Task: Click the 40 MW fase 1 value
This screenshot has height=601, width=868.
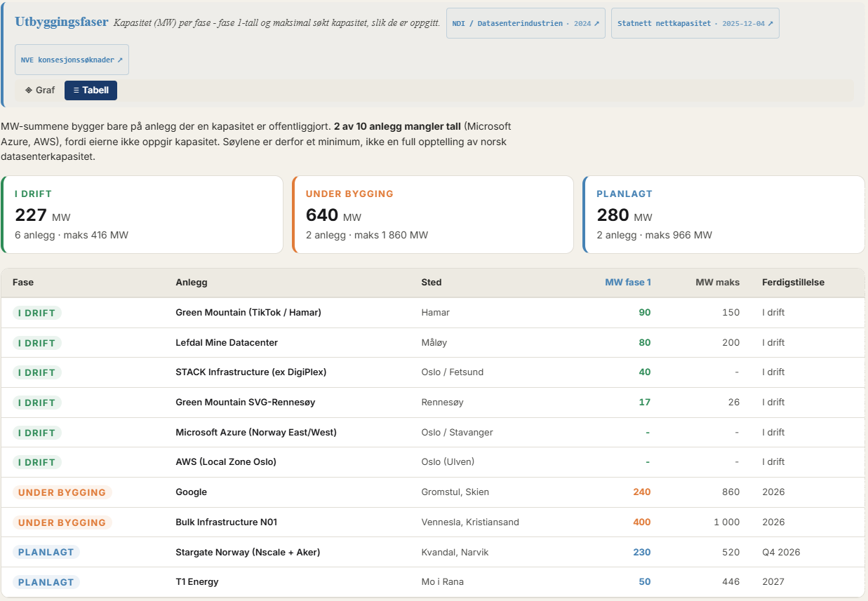Action: click(644, 372)
